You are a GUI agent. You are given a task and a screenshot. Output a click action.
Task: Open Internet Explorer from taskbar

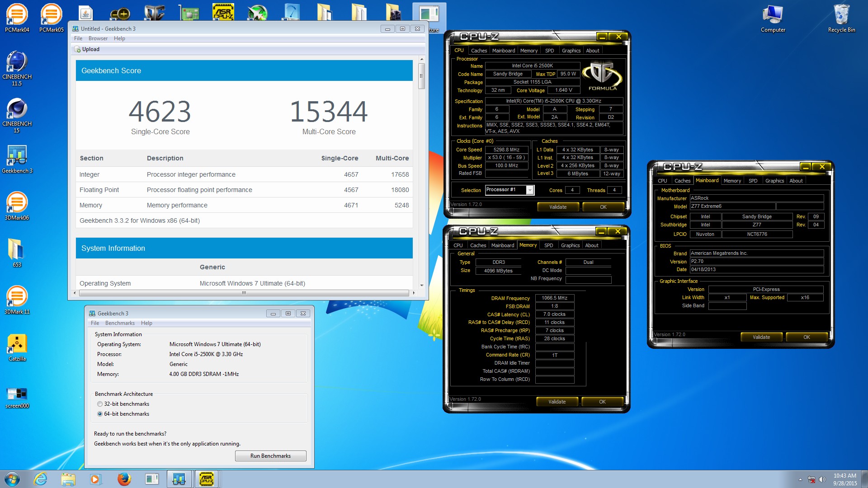(x=41, y=479)
